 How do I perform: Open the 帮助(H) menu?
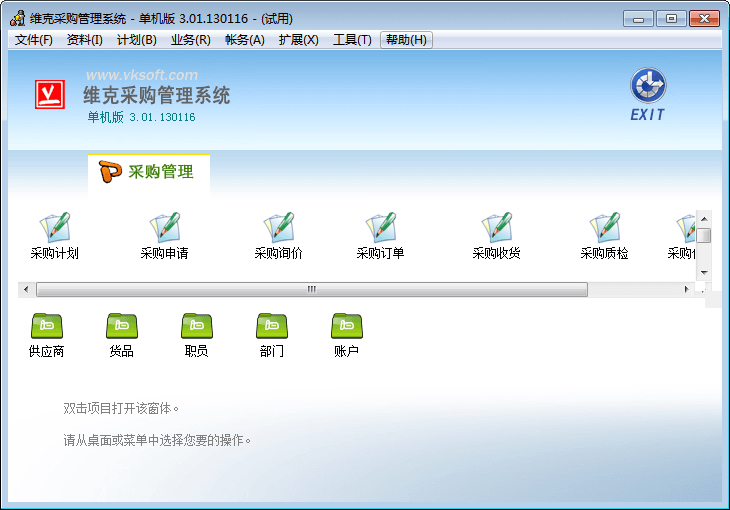(406, 40)
